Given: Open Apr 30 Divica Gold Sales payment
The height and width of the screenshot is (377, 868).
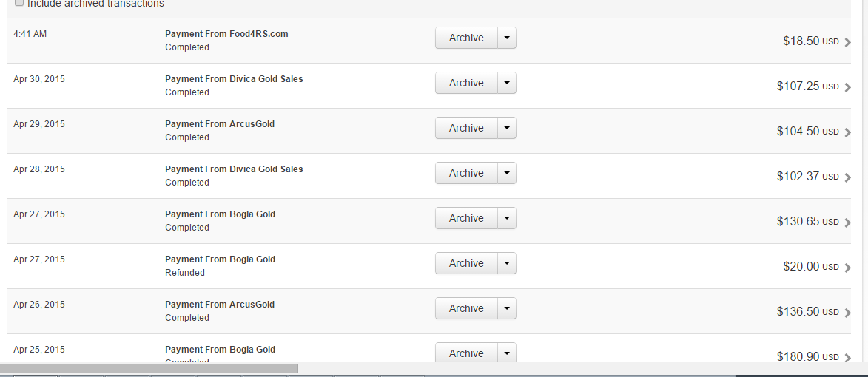Looking at the screenshot, I should pos(234,79).
